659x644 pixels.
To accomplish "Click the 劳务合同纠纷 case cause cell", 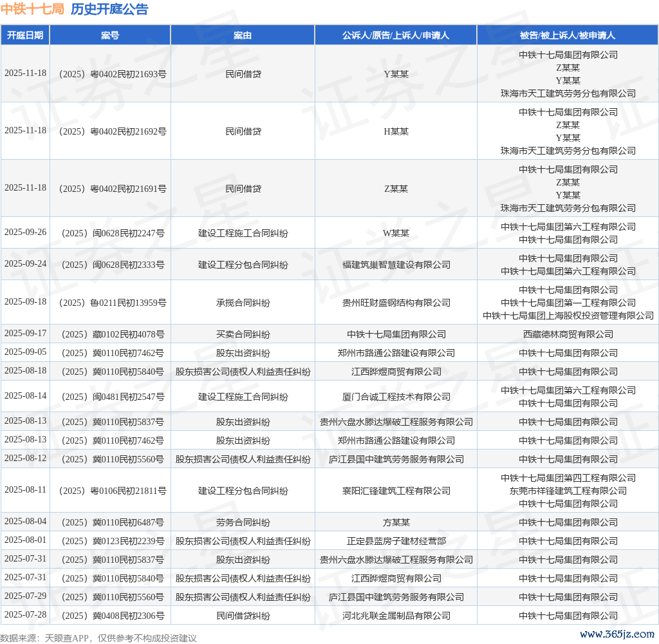I will tap(243, 522).
